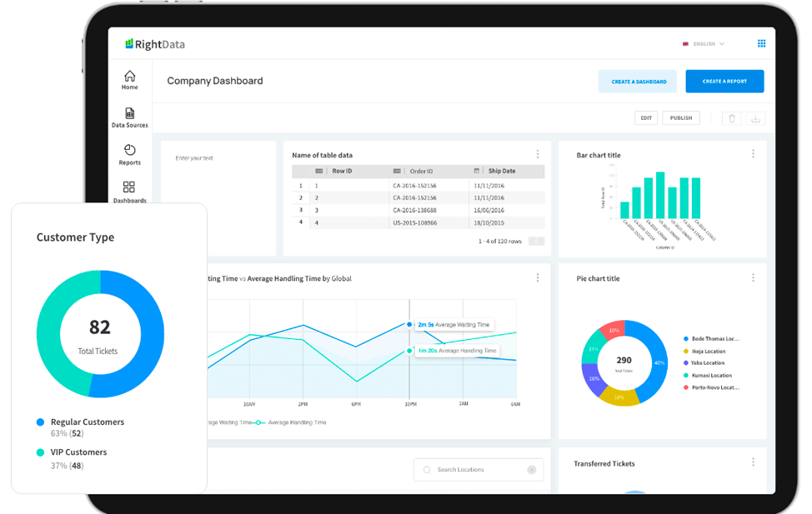Go to next table rows page

coord(540,242)
